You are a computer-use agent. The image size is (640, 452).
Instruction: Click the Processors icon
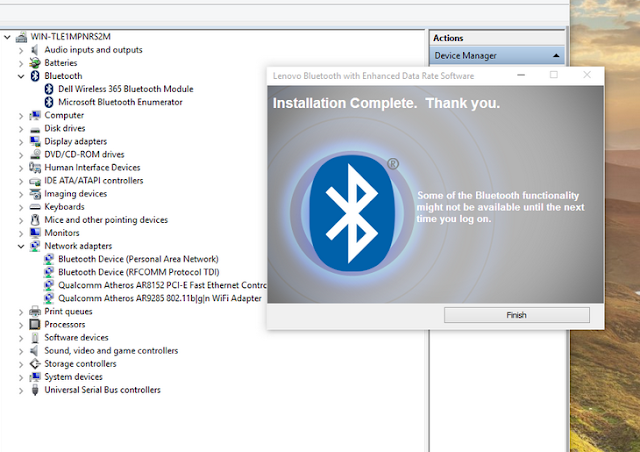(35, 325)
